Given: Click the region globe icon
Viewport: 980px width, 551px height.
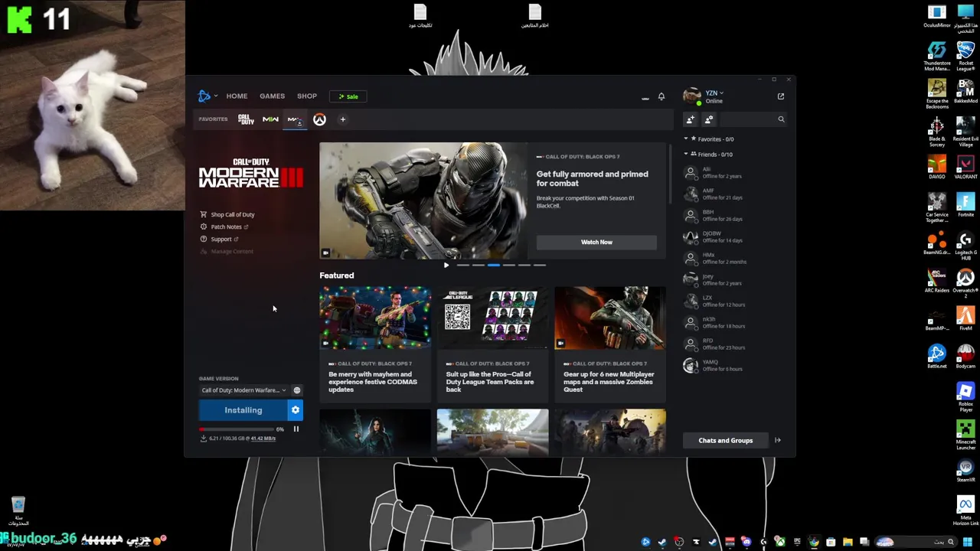Looking at the screenshot, I should [x=297, y=390].
